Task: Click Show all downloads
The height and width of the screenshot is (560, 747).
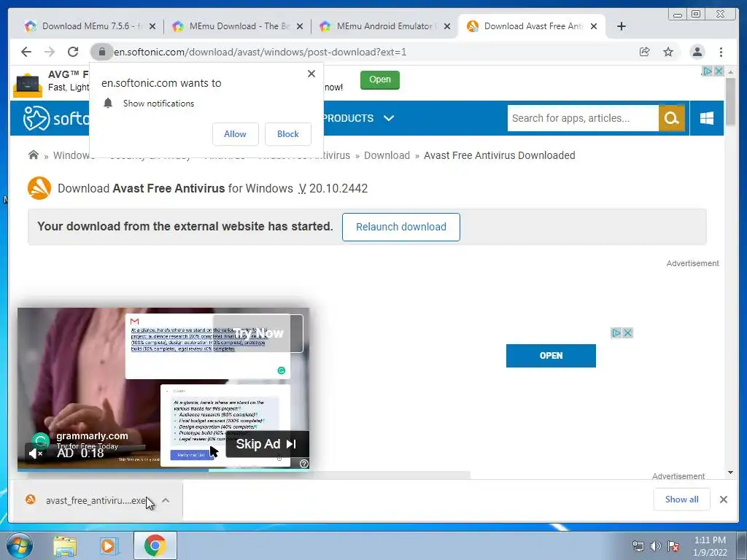Action: pyautogui.click(x=682, y=499)
